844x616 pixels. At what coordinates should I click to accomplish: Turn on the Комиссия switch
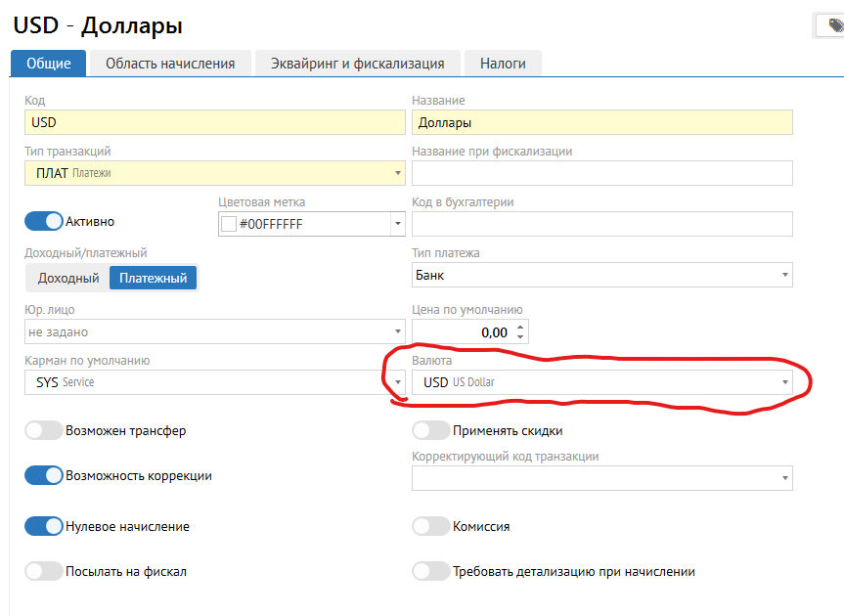click(430, 526)
